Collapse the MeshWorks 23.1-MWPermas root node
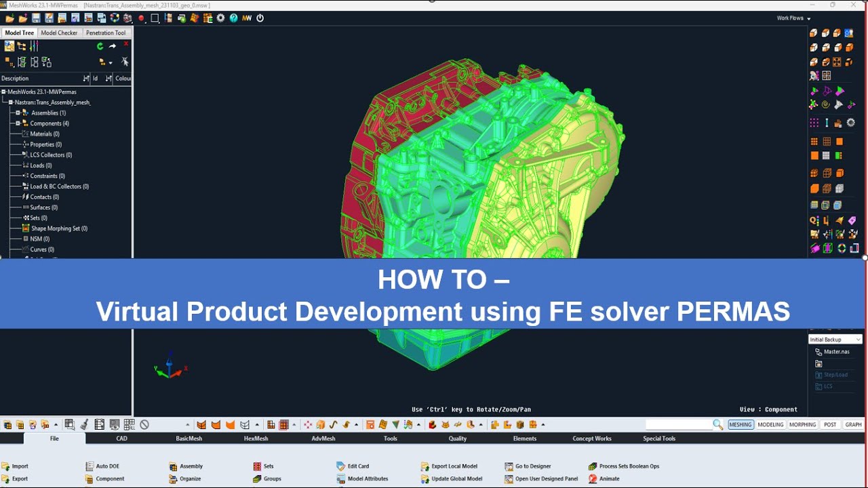The height and width of the screenshot is (488, 868). [3, 91]
